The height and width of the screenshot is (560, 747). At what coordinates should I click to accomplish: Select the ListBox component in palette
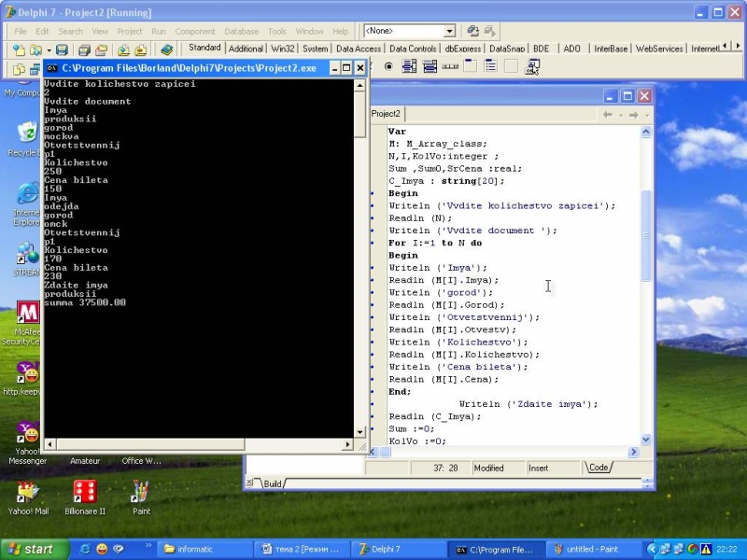(x=409, y=66)
